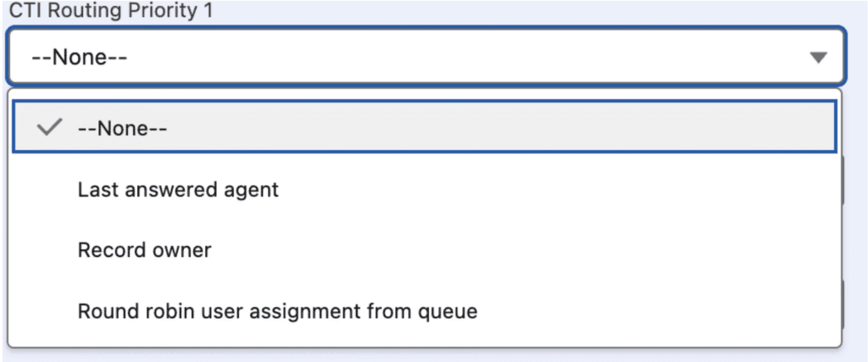Screen dimensions: 868x362
Task: Pick Round robin user assignment from queue
Action: pos(277,311)
